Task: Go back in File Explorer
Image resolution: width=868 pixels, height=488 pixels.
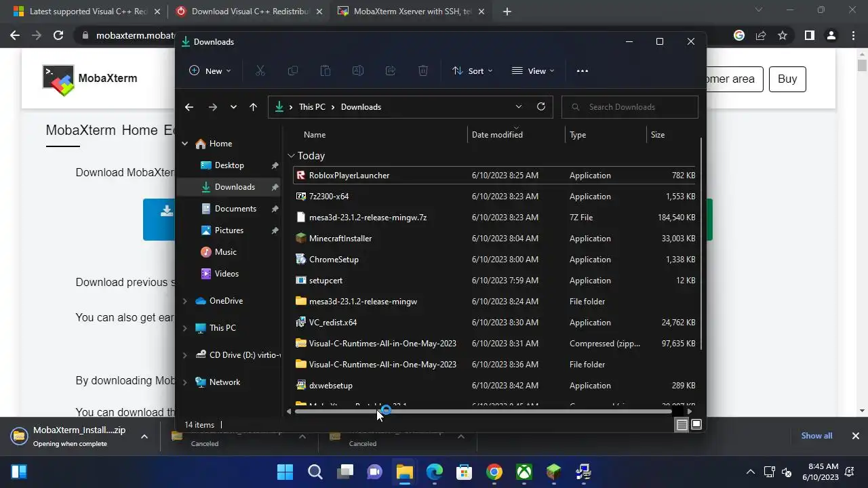Action: tap(189, 107)
